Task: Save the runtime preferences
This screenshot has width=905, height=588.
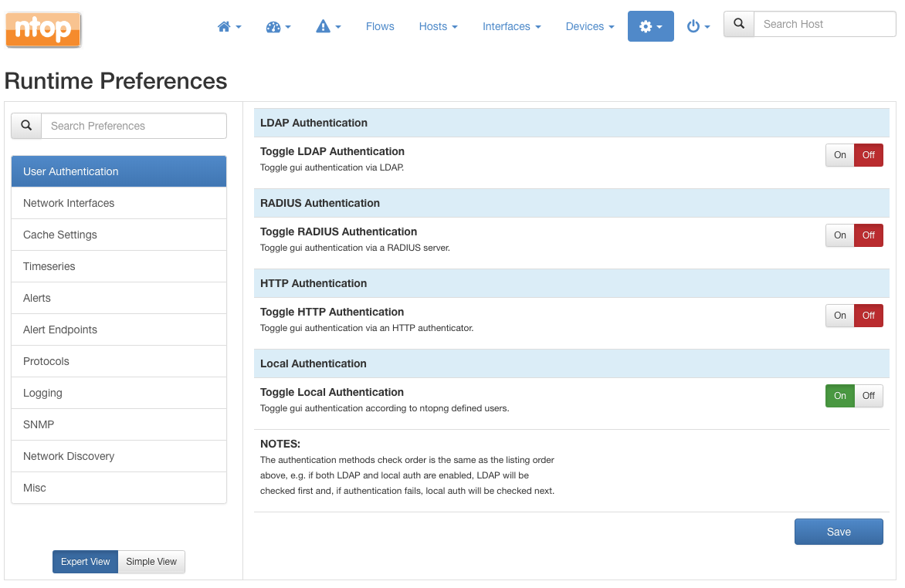Action: [839, 532]
